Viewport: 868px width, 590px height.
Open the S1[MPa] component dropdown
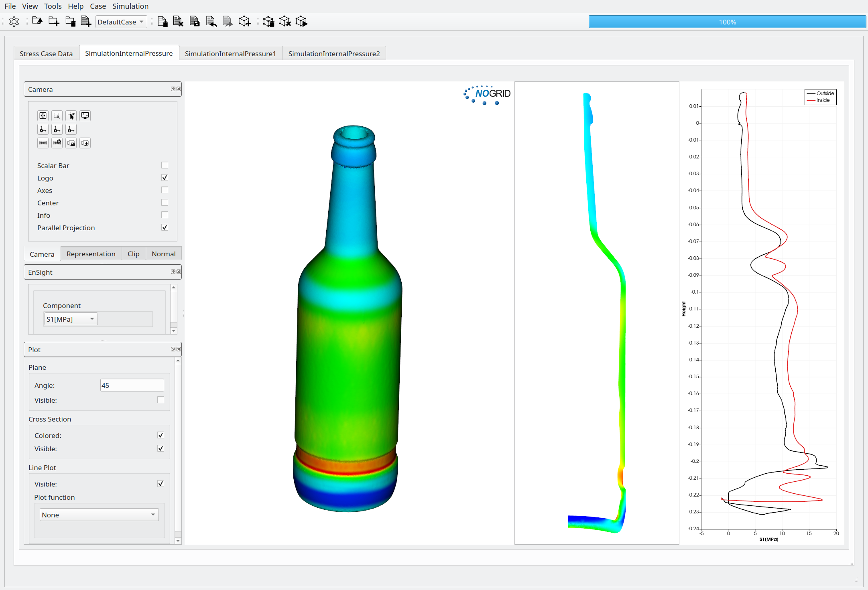coord(71,319)
